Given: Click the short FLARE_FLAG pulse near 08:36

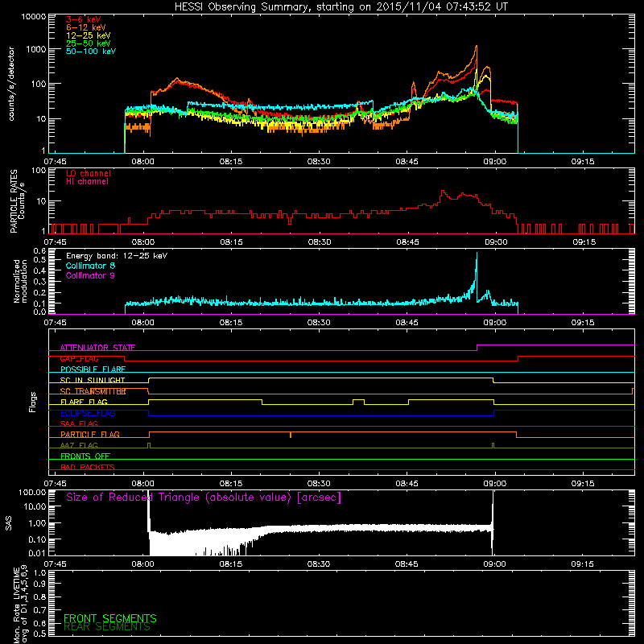Looking at the screenshot, I should 358,402.
